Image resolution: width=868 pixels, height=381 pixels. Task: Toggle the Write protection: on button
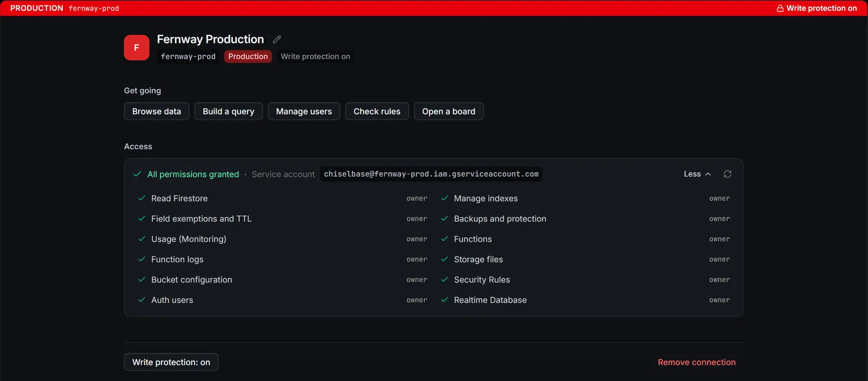tap(171, 362)
